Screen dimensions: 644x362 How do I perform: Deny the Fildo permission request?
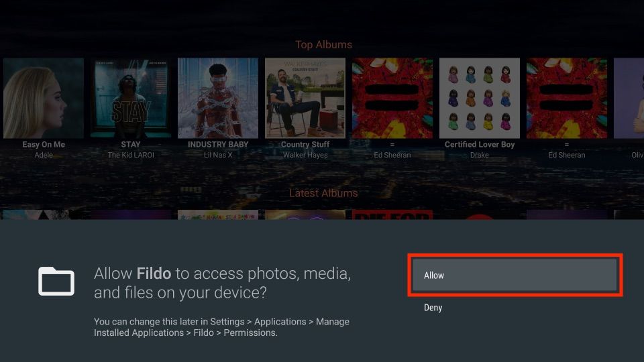pyautogui.click(x=433, y=308)
